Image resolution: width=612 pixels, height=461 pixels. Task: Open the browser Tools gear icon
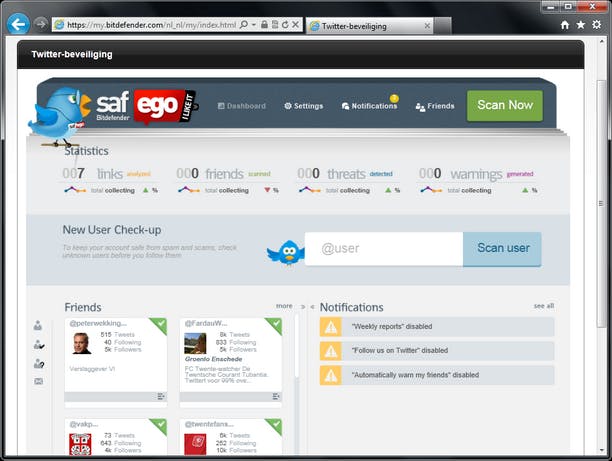[596, 25]
